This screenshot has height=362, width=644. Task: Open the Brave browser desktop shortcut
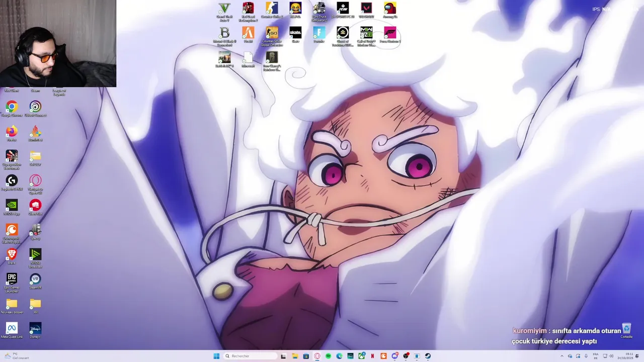click(x=12, y=256)
